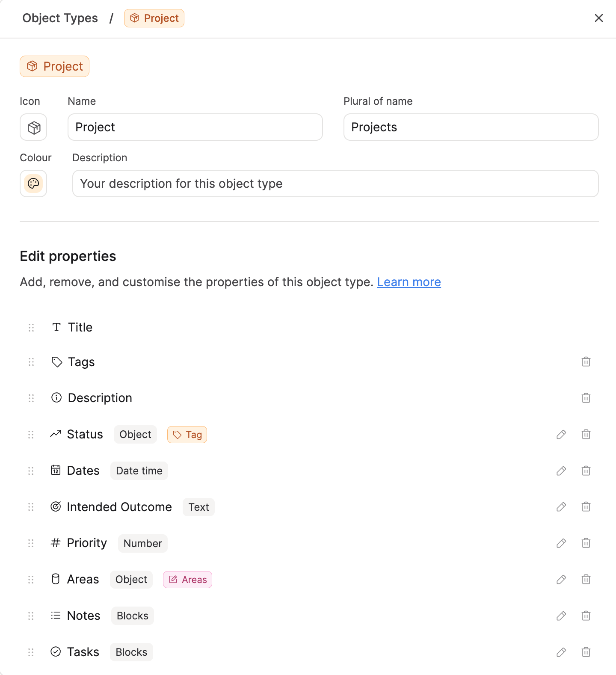Image resolution: width=616 pixels, height=675 pixels.
Task: Edit the Status property with the pencil icon
Action: click(x=561, y=435)
